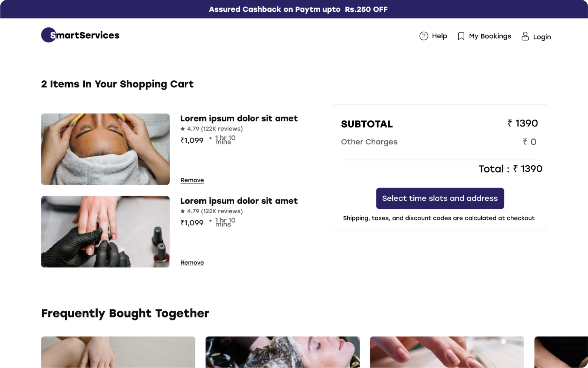Open the manicure service thumbnail
This screenshot has width=588, height=368.
point(105,231)
